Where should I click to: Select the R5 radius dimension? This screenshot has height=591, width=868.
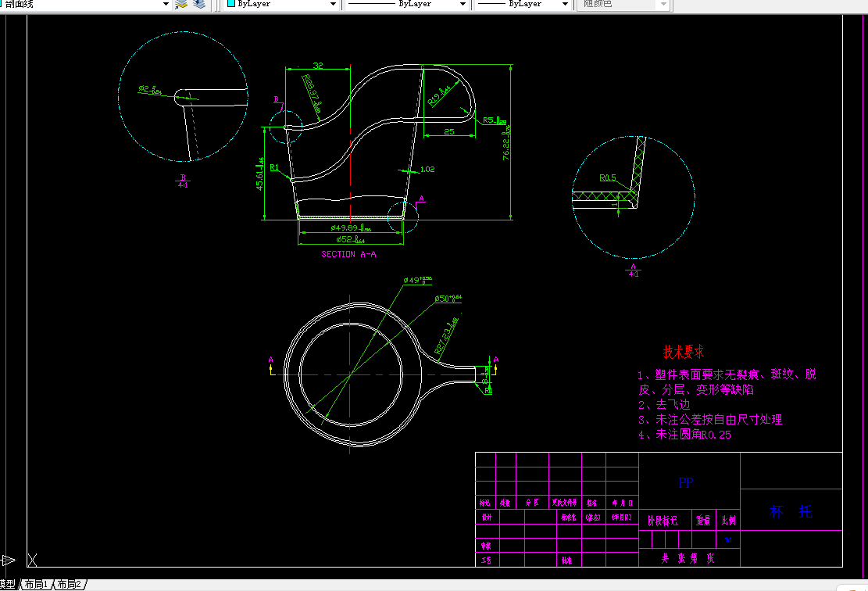(495, 120)
